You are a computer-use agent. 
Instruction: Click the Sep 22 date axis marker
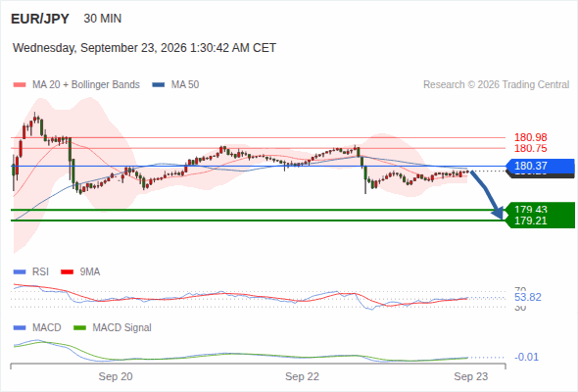coord(302,376)
